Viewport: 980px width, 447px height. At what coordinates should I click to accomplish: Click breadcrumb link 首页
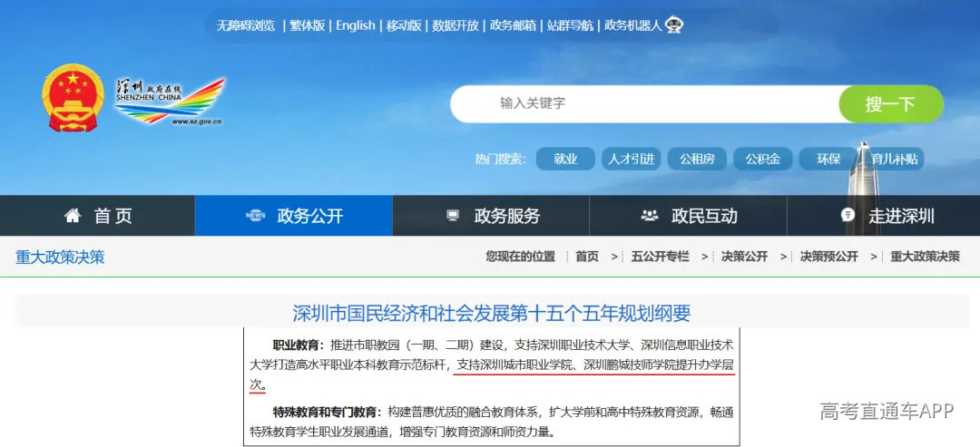[587, 257]
